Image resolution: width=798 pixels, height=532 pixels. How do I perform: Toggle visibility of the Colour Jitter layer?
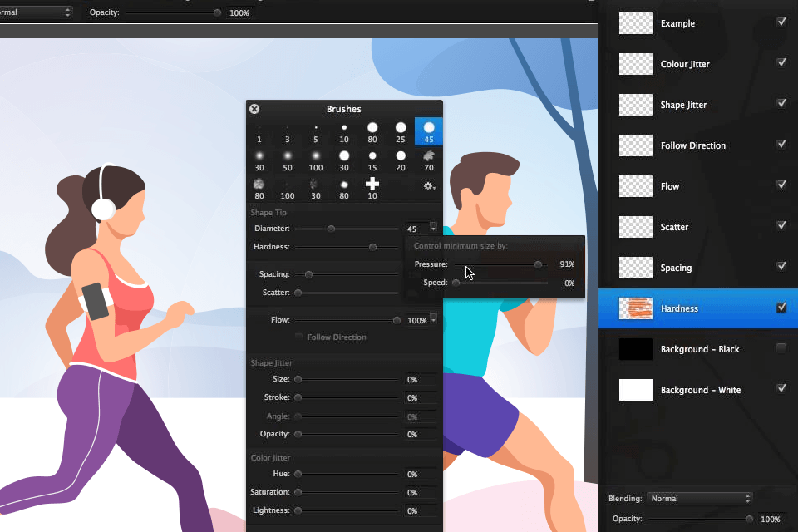pos(781,62)
